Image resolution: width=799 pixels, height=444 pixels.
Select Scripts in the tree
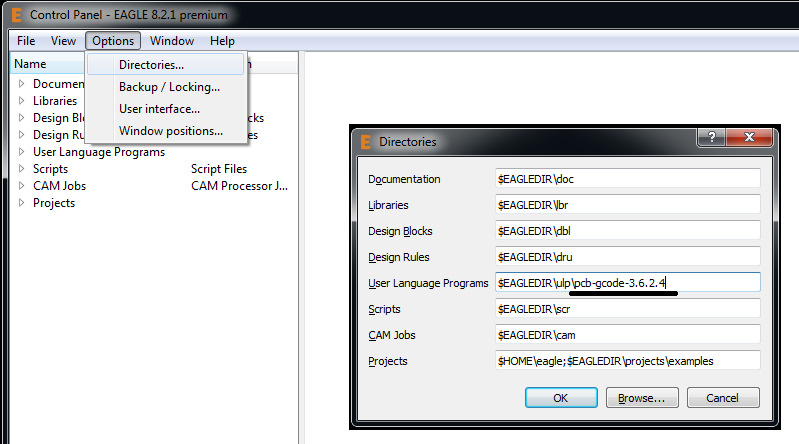tap(50, 169)
